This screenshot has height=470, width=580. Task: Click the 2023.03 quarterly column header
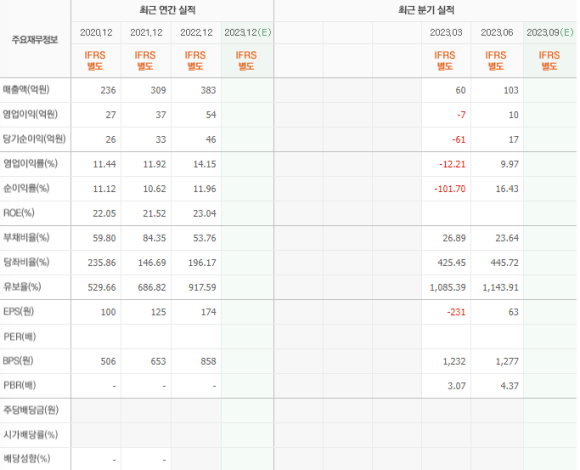tap(446, 33)
